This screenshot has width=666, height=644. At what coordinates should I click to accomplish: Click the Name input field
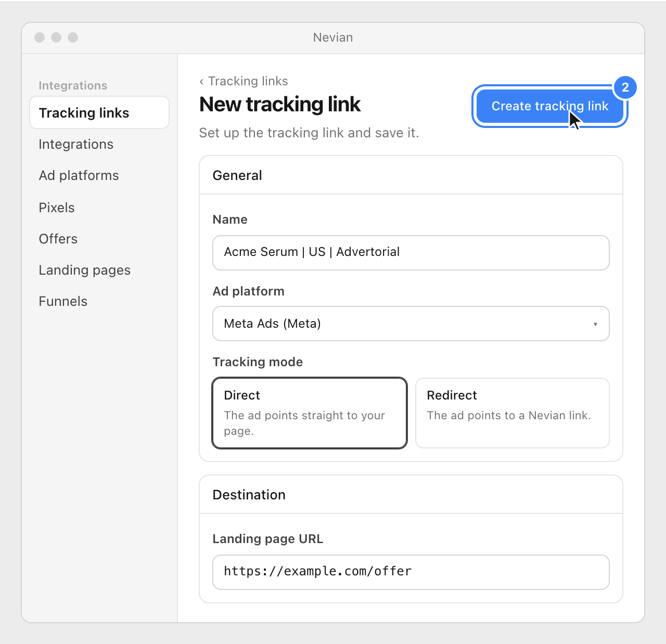(411, 253)
